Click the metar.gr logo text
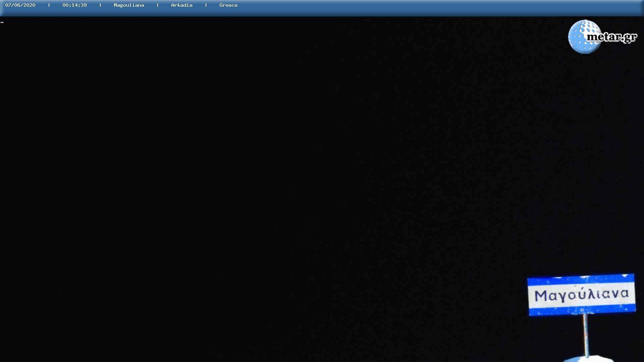 click(612, 37)
